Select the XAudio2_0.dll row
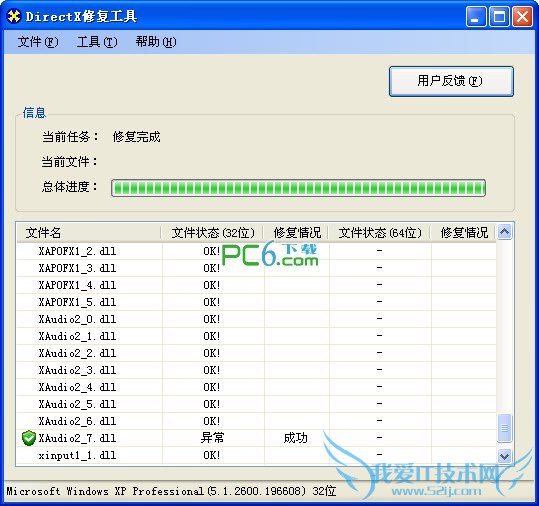The height and width of the screenshot is (506, 539). (256, 319)
